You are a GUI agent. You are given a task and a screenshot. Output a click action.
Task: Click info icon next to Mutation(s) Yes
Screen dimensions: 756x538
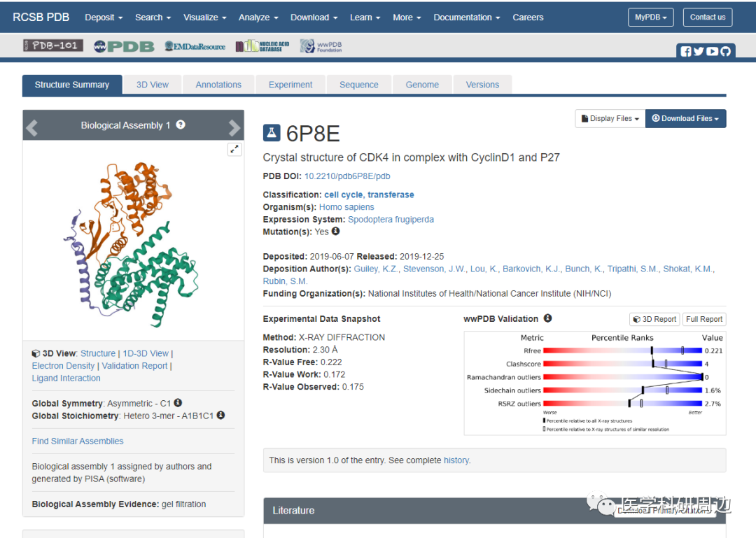[335, 232]
